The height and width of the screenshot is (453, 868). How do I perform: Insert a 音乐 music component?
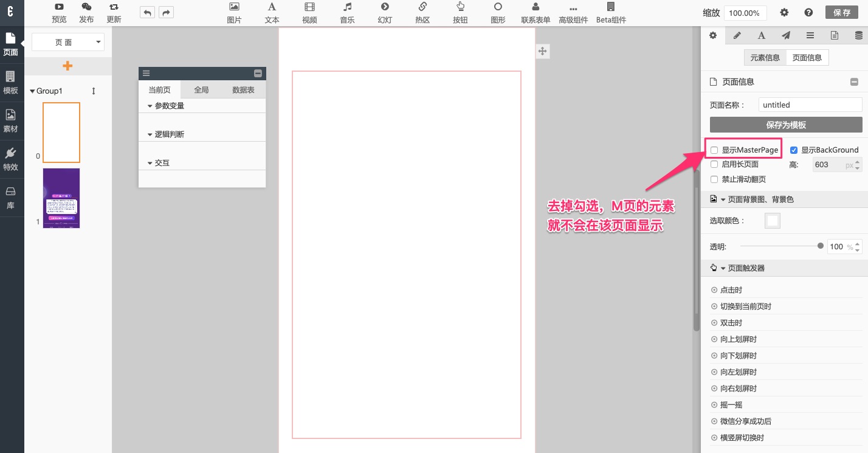pyautogui.click(x=347, y=7)
